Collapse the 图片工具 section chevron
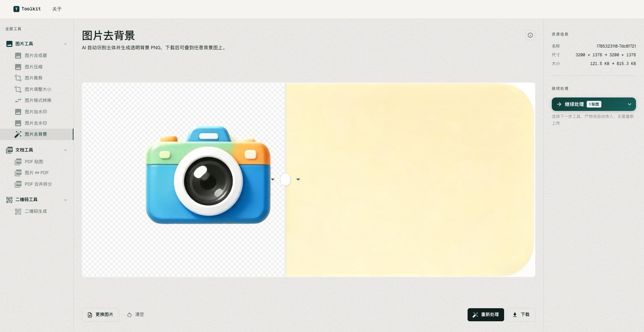644x332 pixels. coord(65,44)
